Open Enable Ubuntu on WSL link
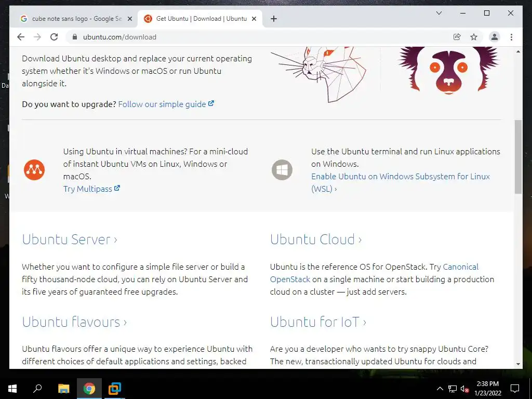This screenshot has height=399, width=532. tap(401, 182)
